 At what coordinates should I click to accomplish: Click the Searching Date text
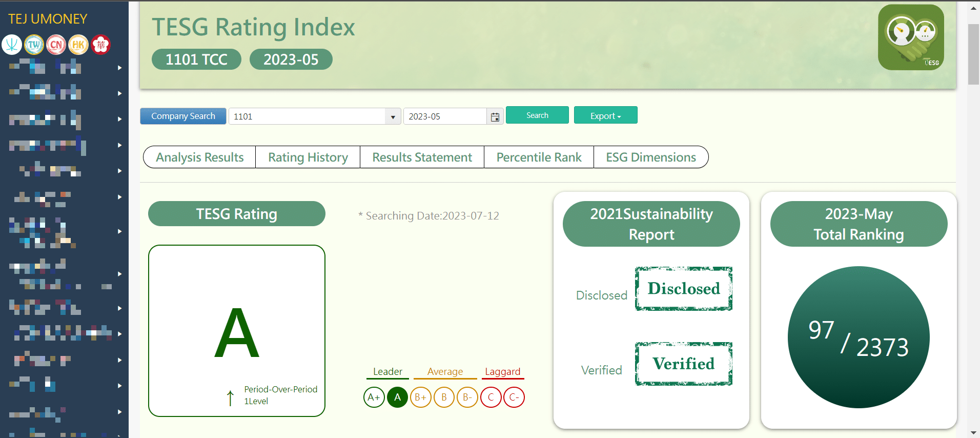click(x=428, y=216)
